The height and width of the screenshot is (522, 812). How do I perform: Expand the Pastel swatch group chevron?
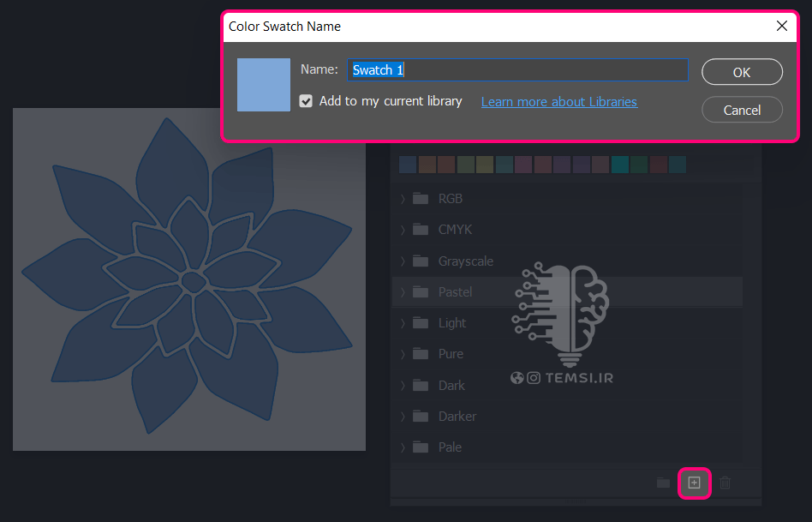click(403, 292)
